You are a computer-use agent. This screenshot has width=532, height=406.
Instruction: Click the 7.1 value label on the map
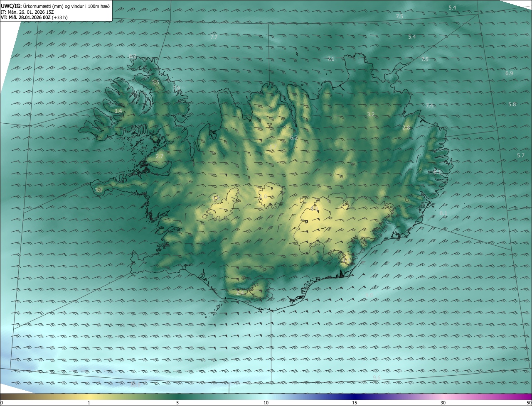coord(331,59)
